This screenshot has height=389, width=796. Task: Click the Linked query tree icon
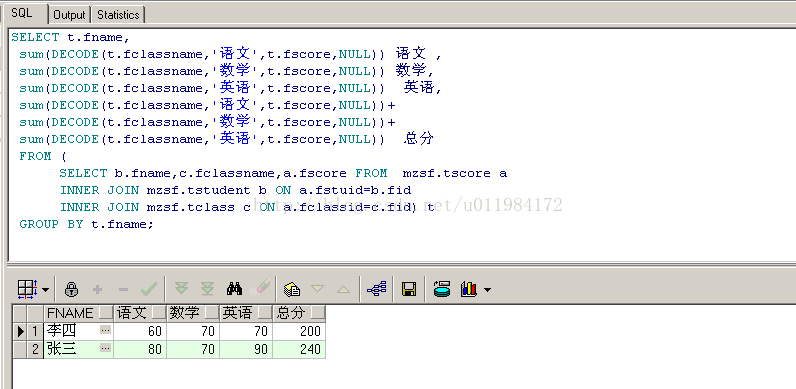(x=376, y=289)
